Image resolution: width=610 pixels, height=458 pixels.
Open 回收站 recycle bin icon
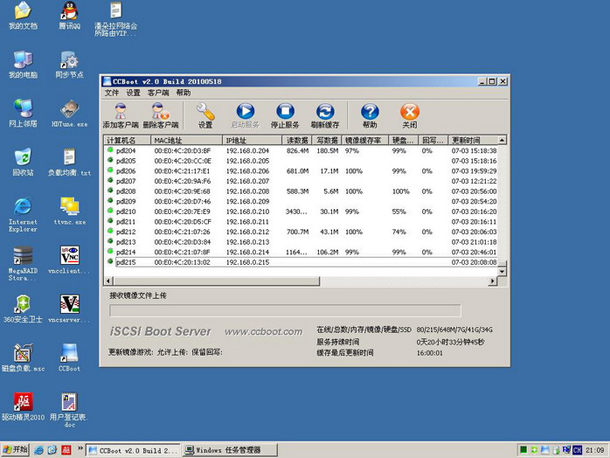pos(23,162)
